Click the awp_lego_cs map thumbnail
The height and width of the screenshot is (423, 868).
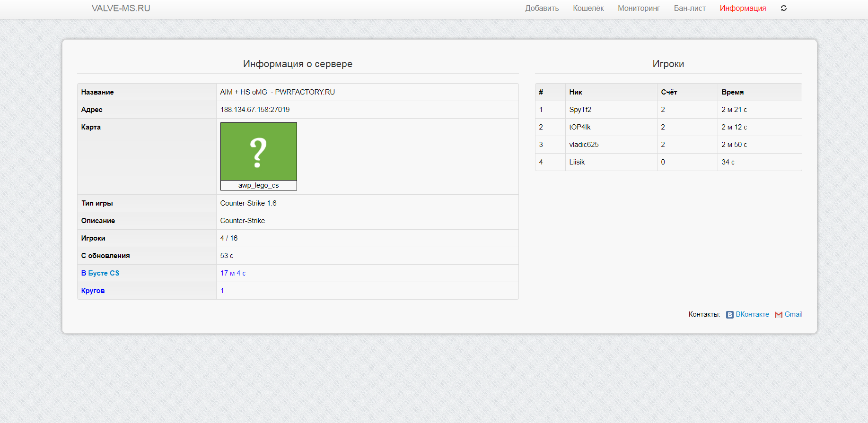point(258,152)
